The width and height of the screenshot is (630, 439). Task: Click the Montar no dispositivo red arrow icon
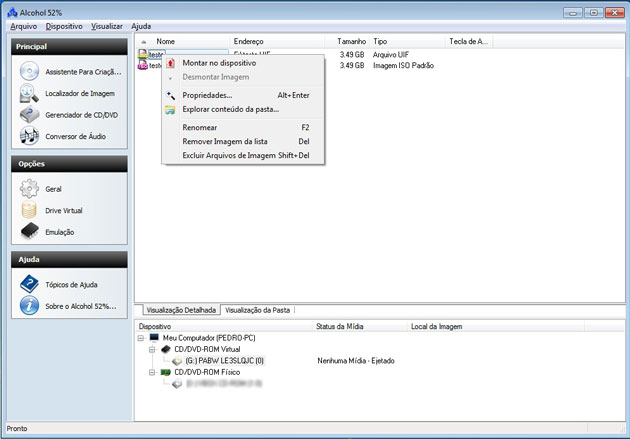coord(170,63)
